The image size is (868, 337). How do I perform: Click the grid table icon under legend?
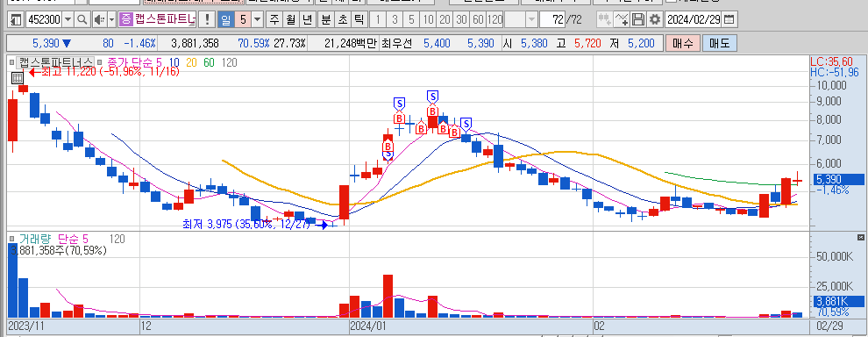click(x=18, y=78)
